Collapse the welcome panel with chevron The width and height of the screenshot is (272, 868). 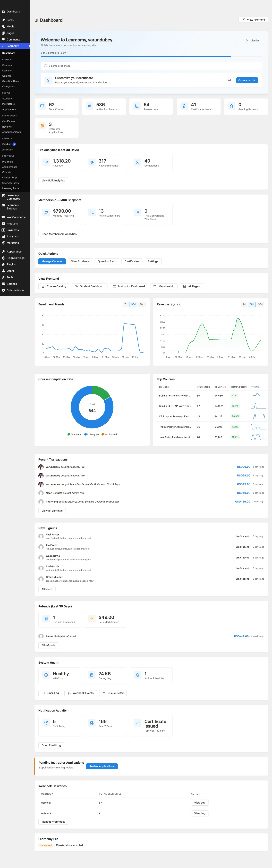click(x=237, y=40)
